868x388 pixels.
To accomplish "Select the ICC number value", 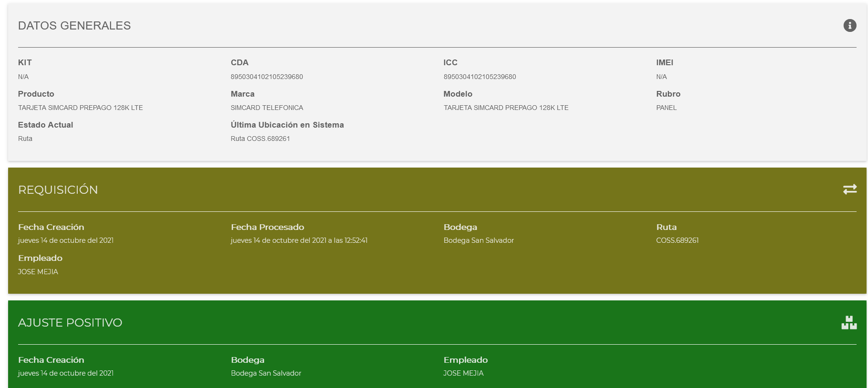I will [x=480, y=77].
